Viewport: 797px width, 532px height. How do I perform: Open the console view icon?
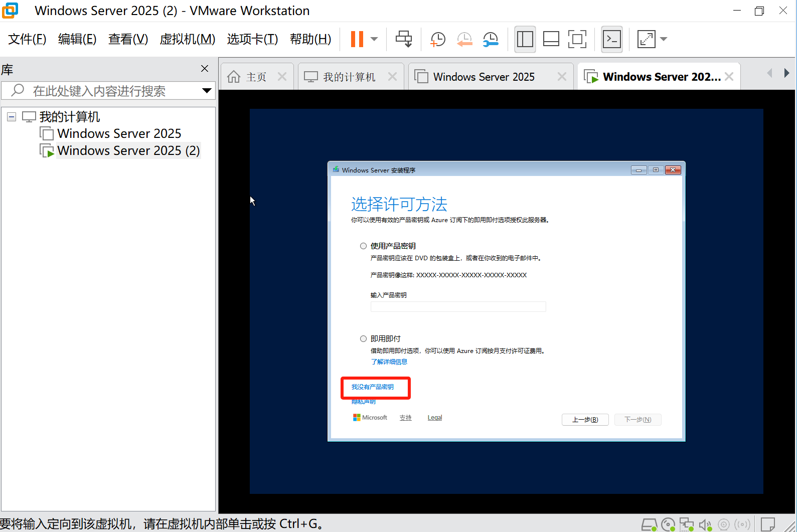612,39
